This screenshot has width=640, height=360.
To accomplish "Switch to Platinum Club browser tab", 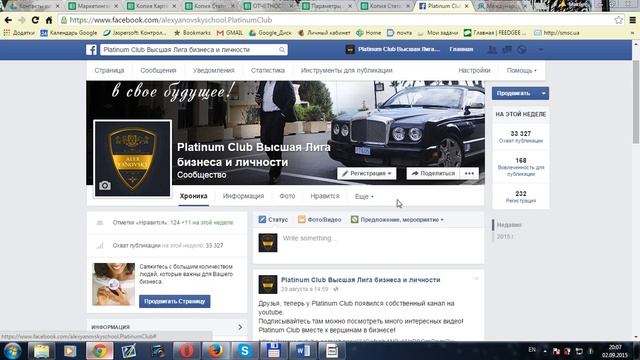I will [443, 6].
